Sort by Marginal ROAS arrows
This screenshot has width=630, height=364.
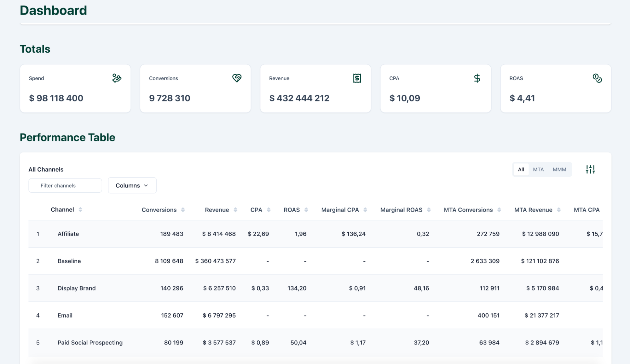(429, 210)
